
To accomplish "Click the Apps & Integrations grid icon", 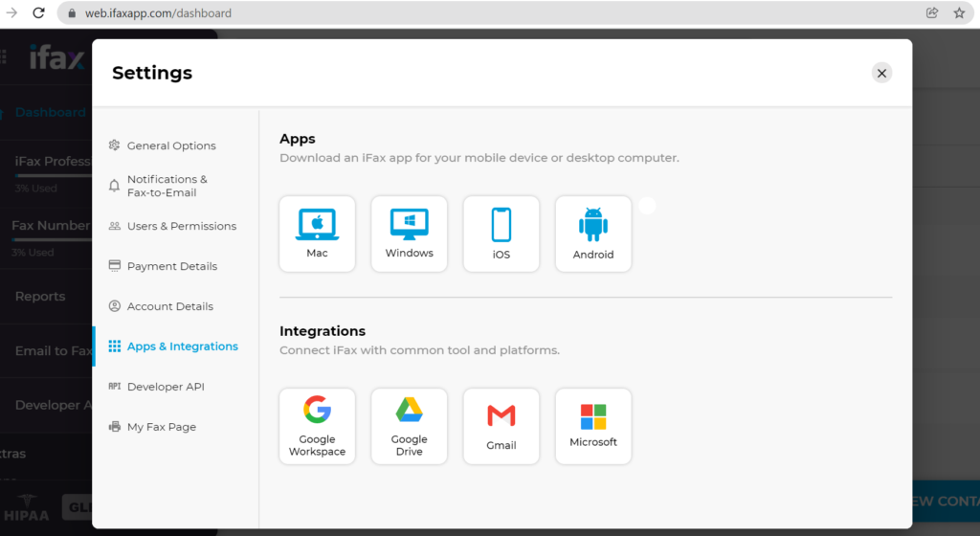I will click(x=115, y=346).
